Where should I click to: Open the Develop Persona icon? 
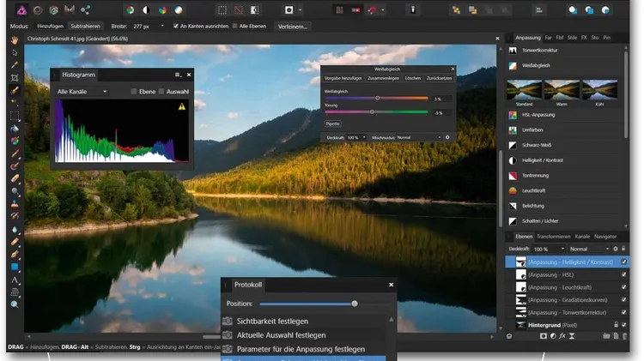[54, 10]
